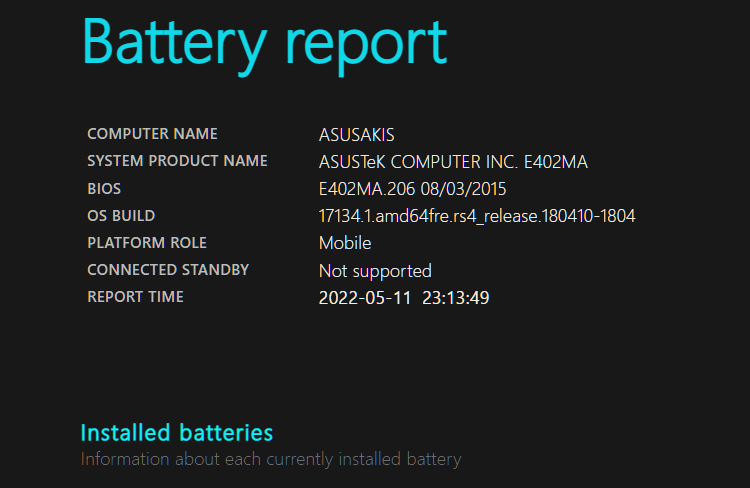
Task: Click the REPORT TIME label
Action: [135, 296]
